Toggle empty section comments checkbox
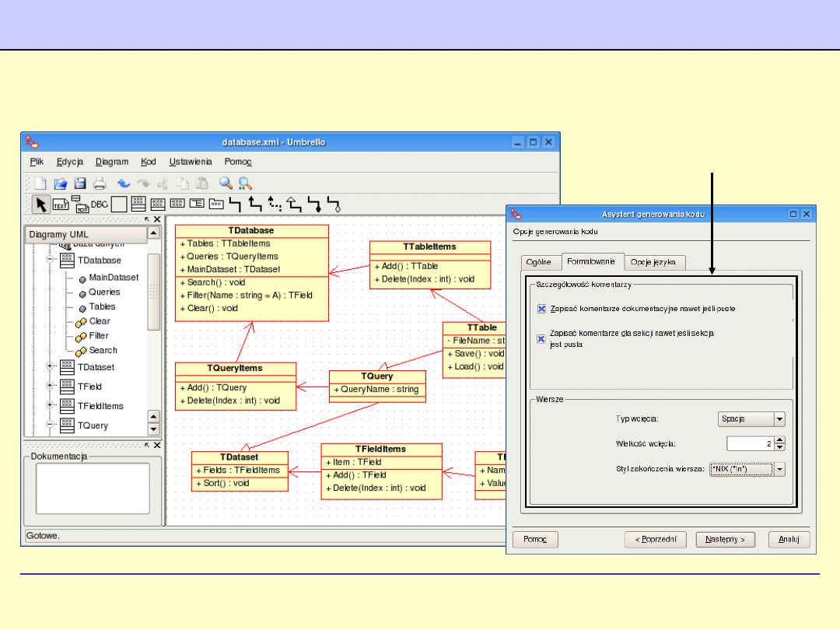This screenshot has height=630, width=840. (x=542, y=338)
